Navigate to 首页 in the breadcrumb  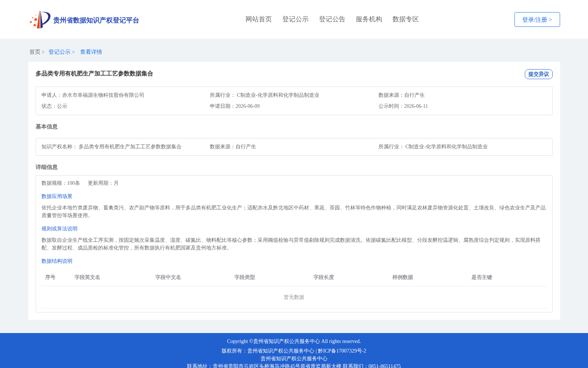[35, 52]
